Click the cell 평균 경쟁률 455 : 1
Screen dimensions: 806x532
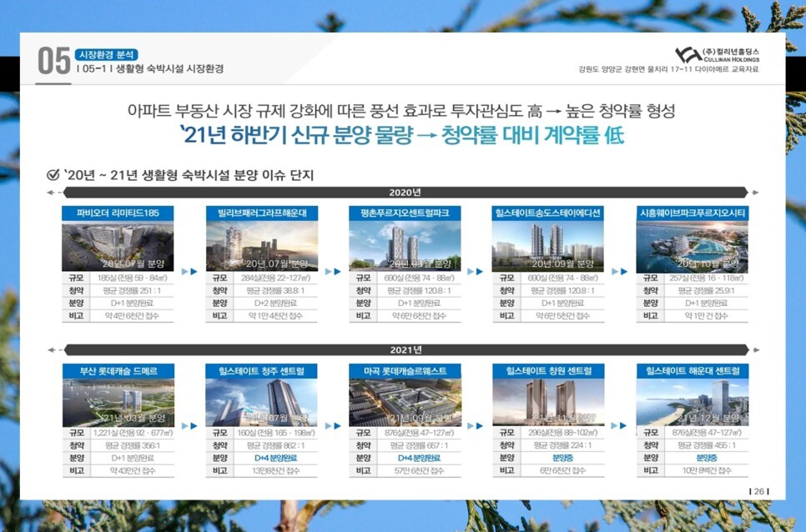click(707, 446)
